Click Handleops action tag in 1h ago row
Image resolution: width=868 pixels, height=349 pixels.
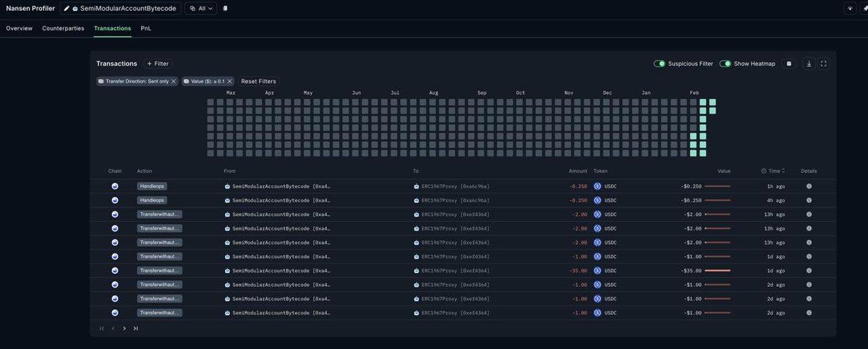click(x=152, y=186)
